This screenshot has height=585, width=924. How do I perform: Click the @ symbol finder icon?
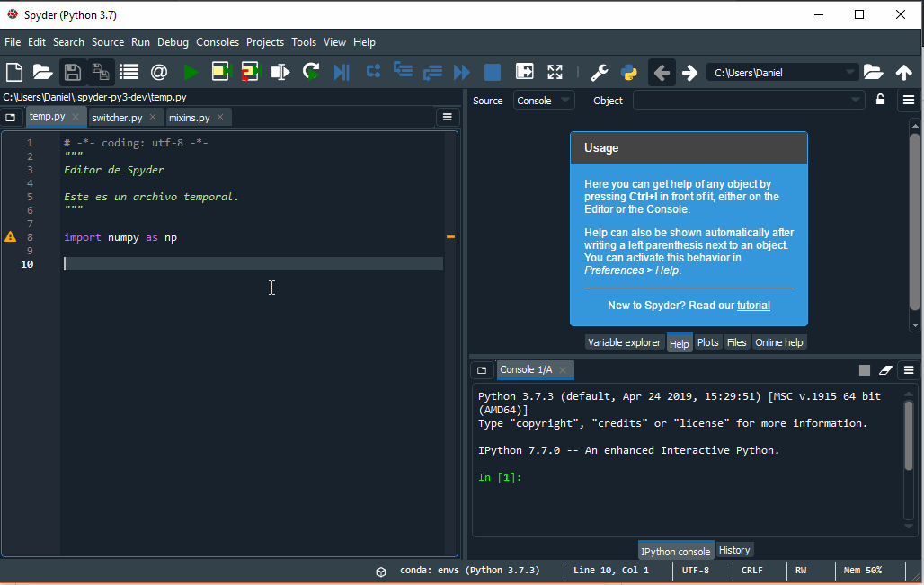coord(159,73)
